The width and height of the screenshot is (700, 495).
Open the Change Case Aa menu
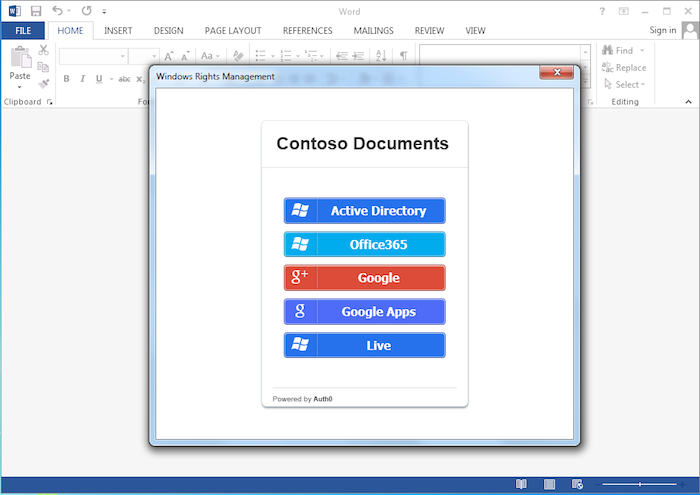[x=210, y=56]
